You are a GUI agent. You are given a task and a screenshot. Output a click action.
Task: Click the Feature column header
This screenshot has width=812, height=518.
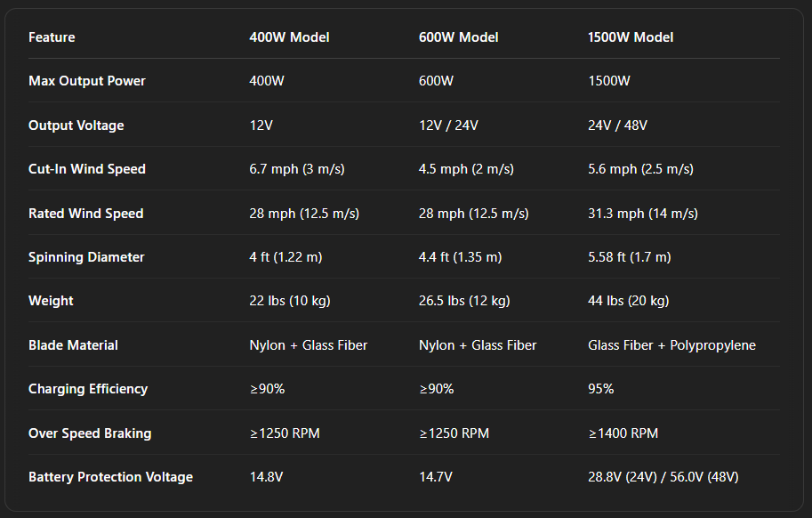[x=52, y=37]
